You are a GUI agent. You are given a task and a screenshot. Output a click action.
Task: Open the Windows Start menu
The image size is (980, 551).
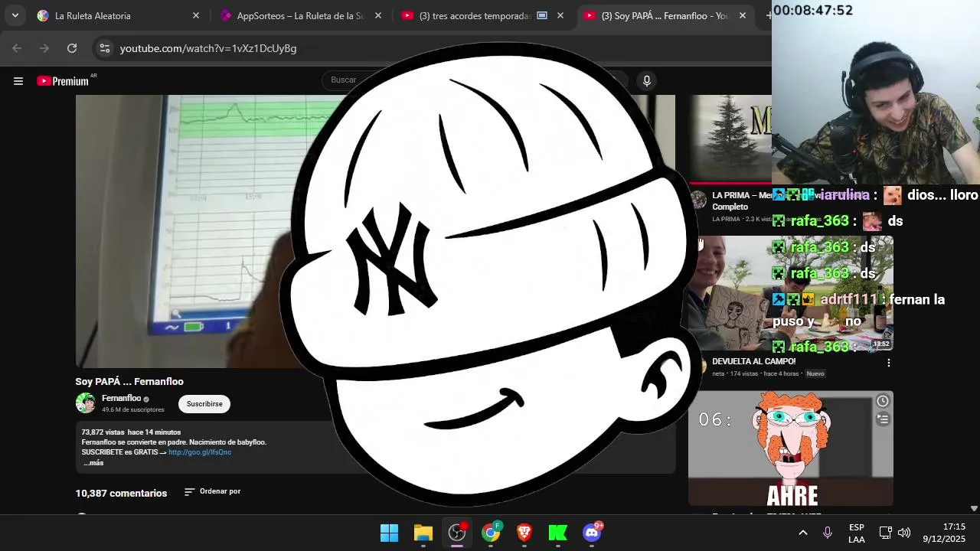[x=389, y=533]
